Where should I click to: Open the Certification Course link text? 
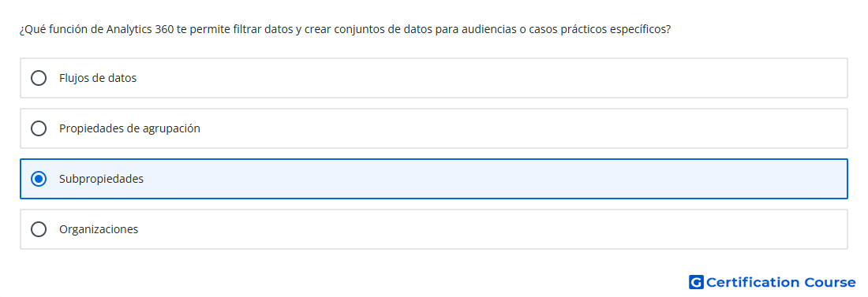pos(780,282)
